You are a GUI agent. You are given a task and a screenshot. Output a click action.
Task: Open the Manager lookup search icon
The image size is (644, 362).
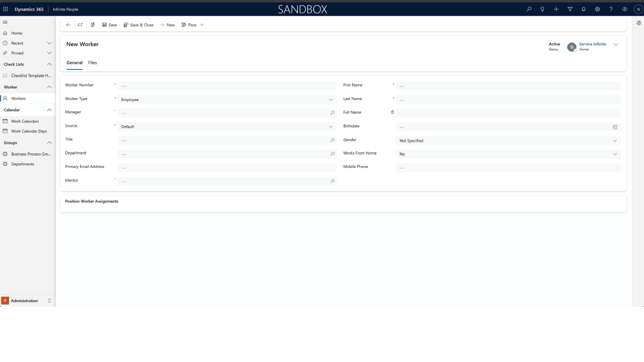[332, 113]
